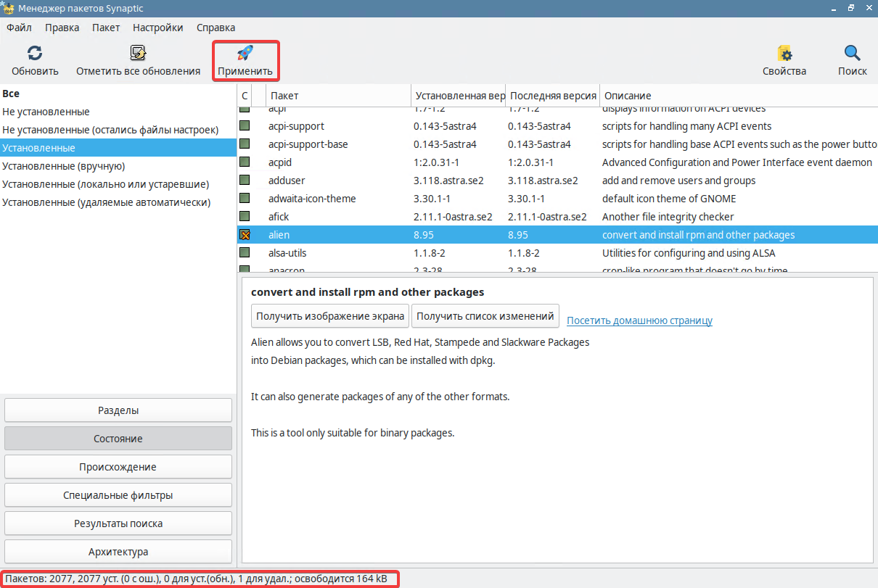Screen dimensions: 878x588
Task: Toggle status box for adwaita-icon-theme
Action: (245, 199)
